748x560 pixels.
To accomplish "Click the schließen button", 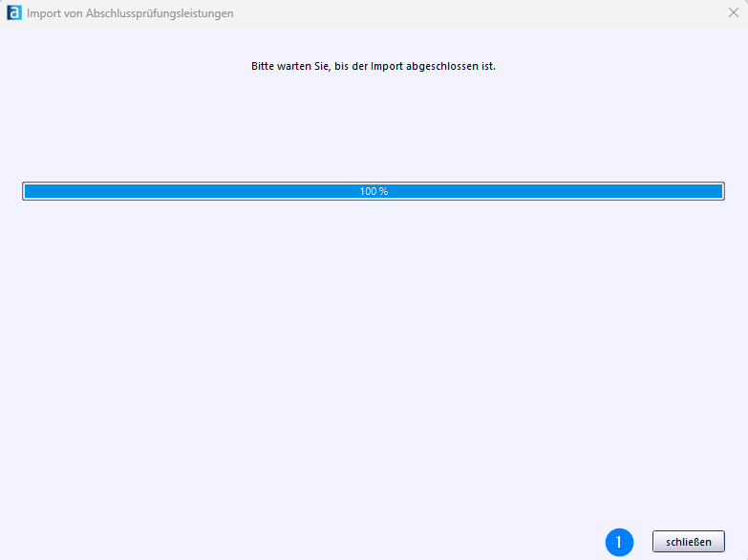I will click(689, 542).
